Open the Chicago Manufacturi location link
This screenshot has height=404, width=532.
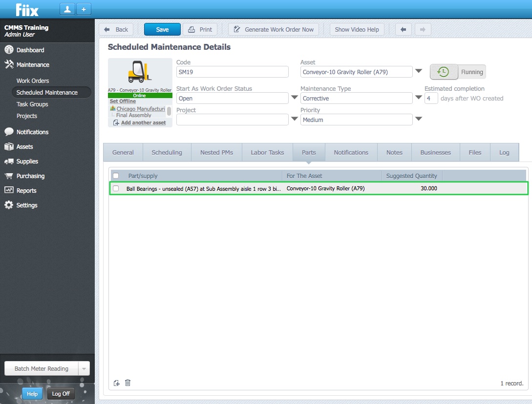[x=141, y=109]
